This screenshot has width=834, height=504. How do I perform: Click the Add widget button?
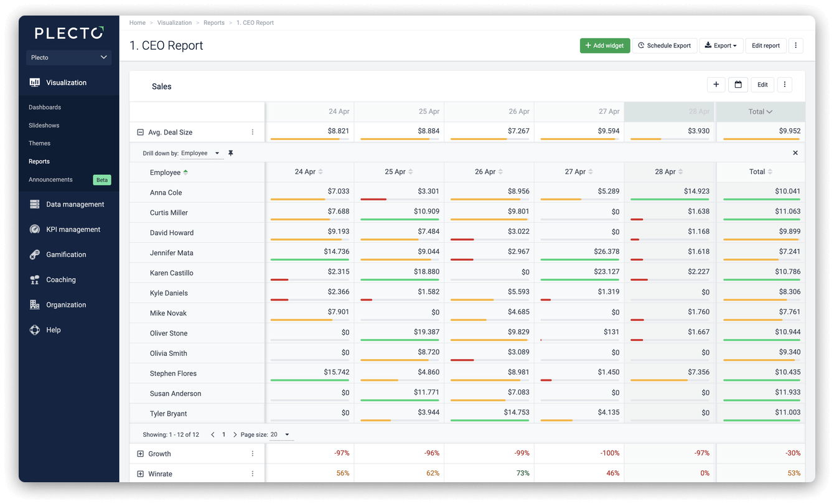605,45
